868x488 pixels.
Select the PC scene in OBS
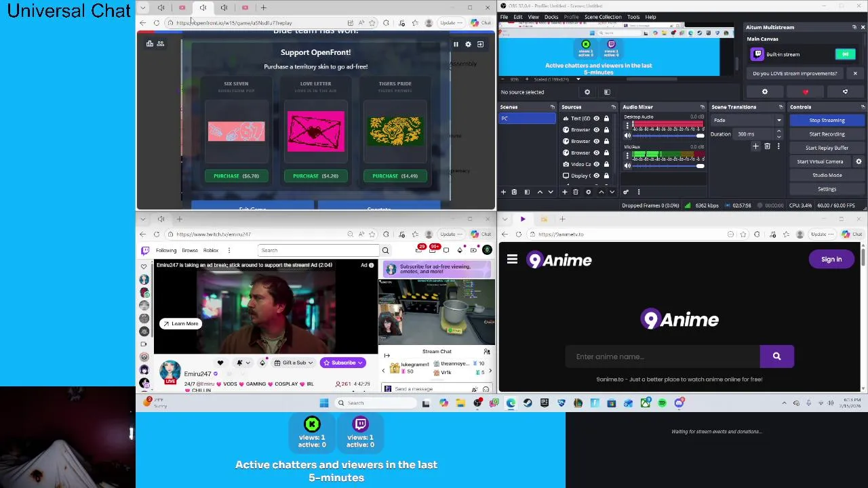tap(528, 119)
